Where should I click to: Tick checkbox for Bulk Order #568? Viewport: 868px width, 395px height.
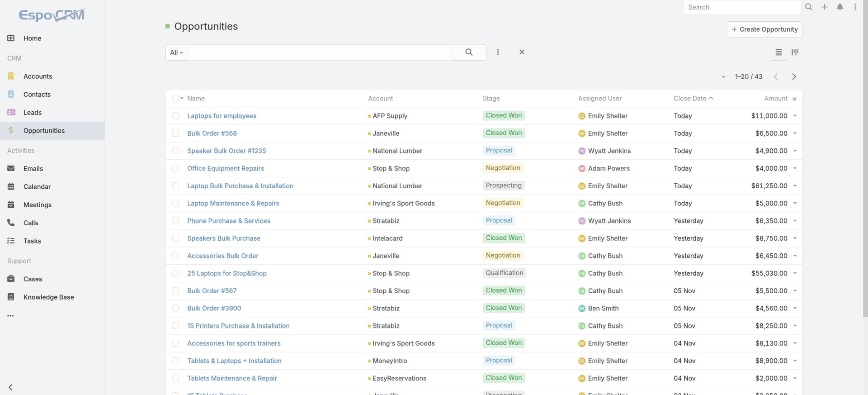(175, 133)
